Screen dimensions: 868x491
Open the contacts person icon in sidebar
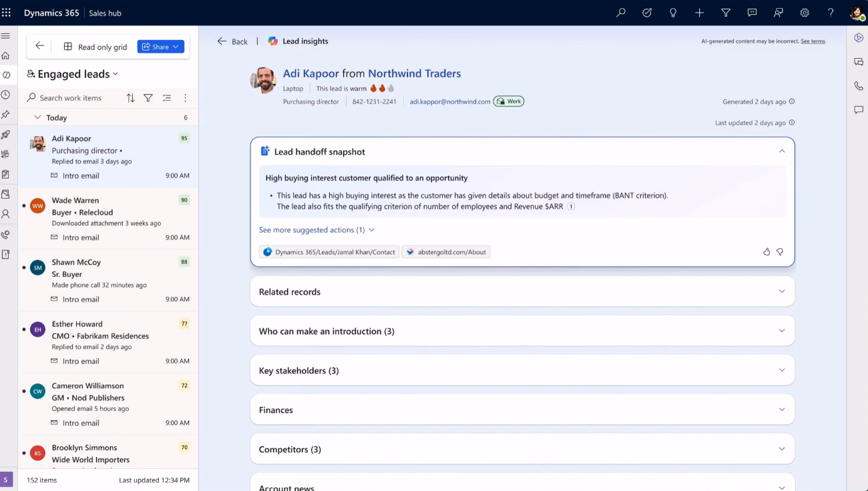point(5,214)
